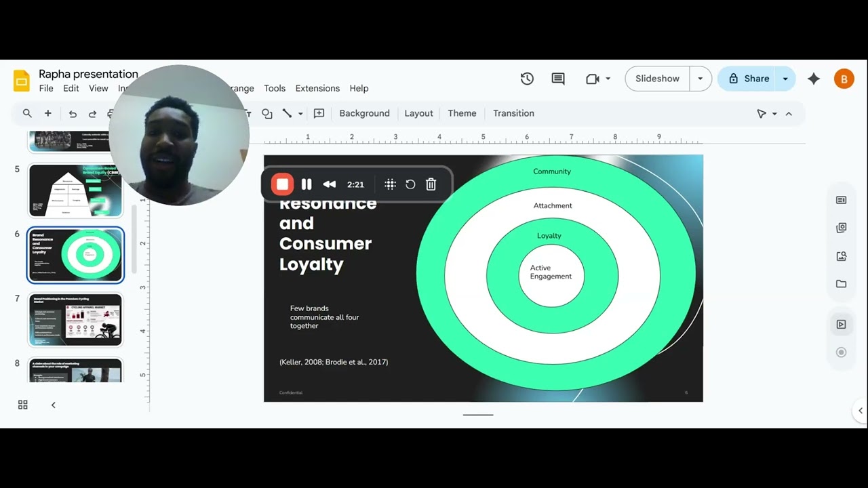Screen dimensions: 868x488
Task: Stop the screen recording
Action: click(282, 184)
